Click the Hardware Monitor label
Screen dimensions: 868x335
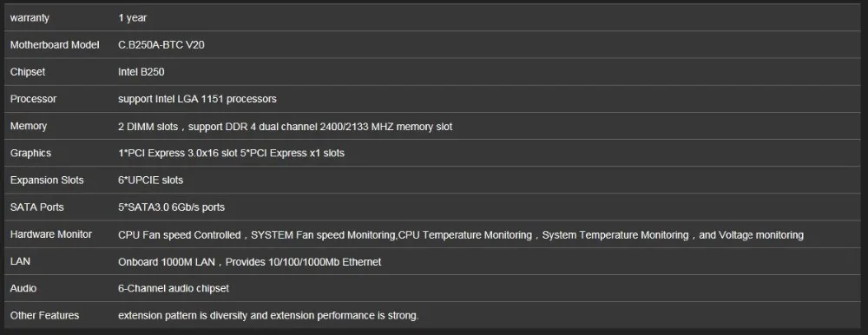point(51,234)
